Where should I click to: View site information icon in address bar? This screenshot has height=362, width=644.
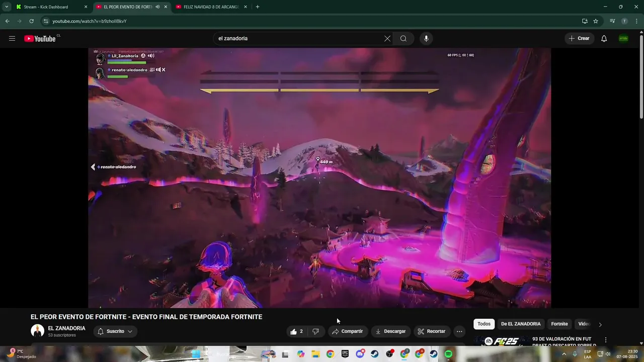(x=45, y=21)
